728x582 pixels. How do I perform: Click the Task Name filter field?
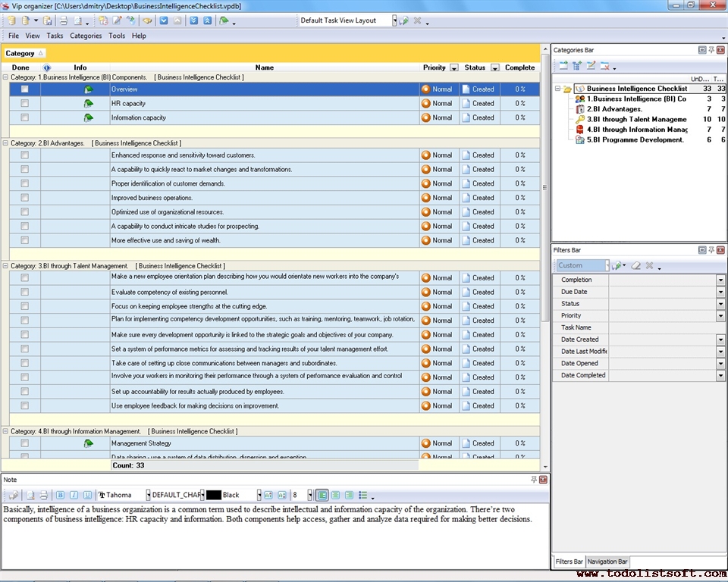pos(662,327)
